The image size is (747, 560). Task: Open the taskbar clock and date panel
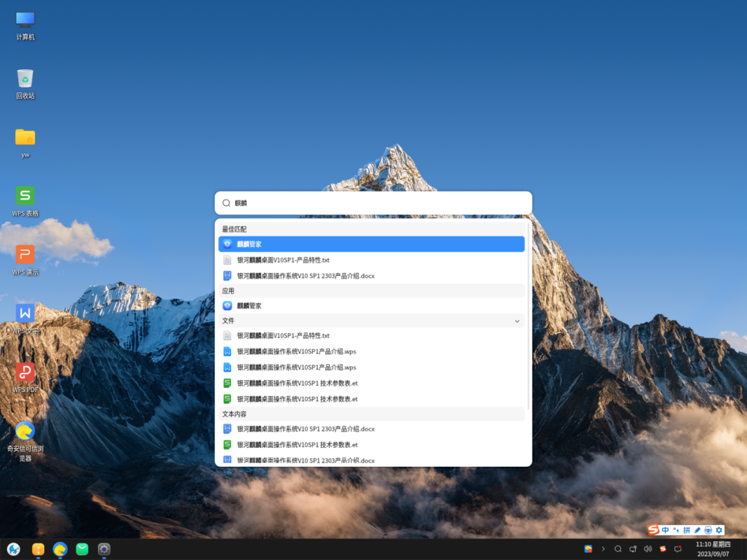tap(712, 549)
